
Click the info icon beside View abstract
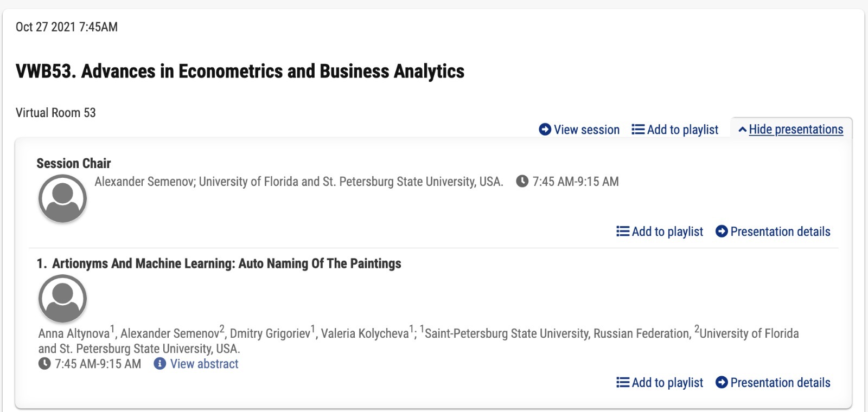[159, 364]
